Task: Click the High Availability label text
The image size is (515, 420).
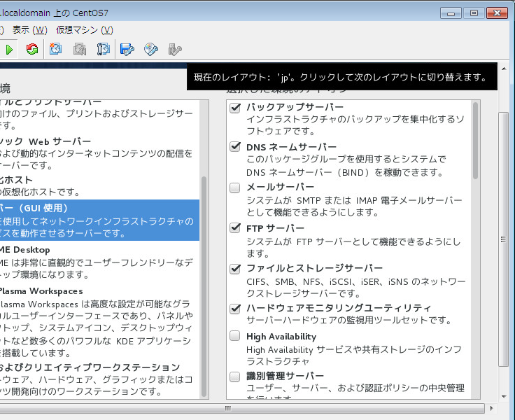Action: coord(281,336)
